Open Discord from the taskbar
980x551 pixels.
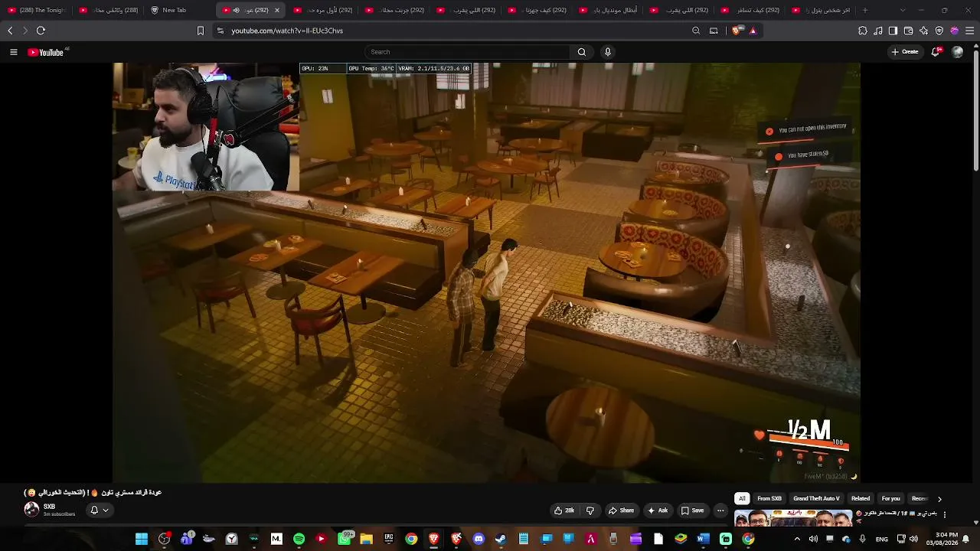click(479, 539)
